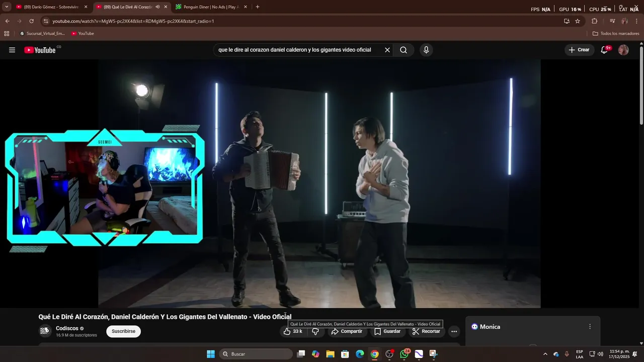The image size is (644, 362).
Task: Close the Darío Gómez tab
Action: (86, 7)
